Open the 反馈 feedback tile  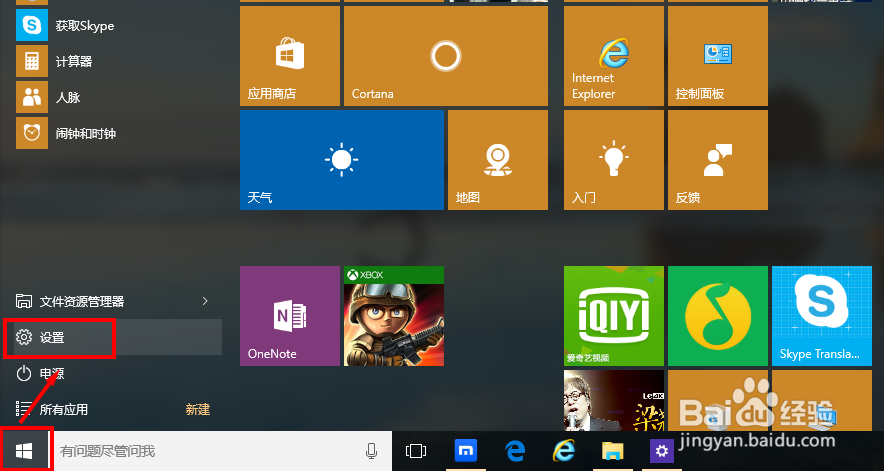(718, 160)
